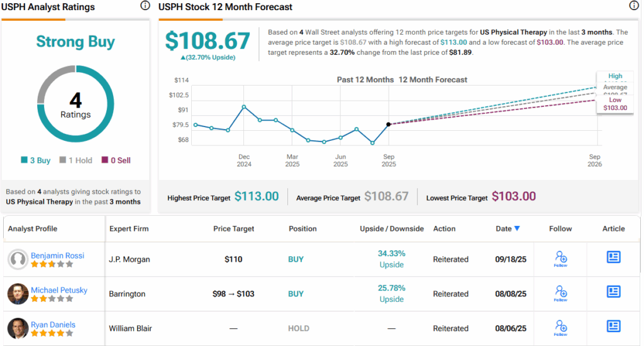
Task: Open article icon for William Blair rating
Action: pos(613,326)
